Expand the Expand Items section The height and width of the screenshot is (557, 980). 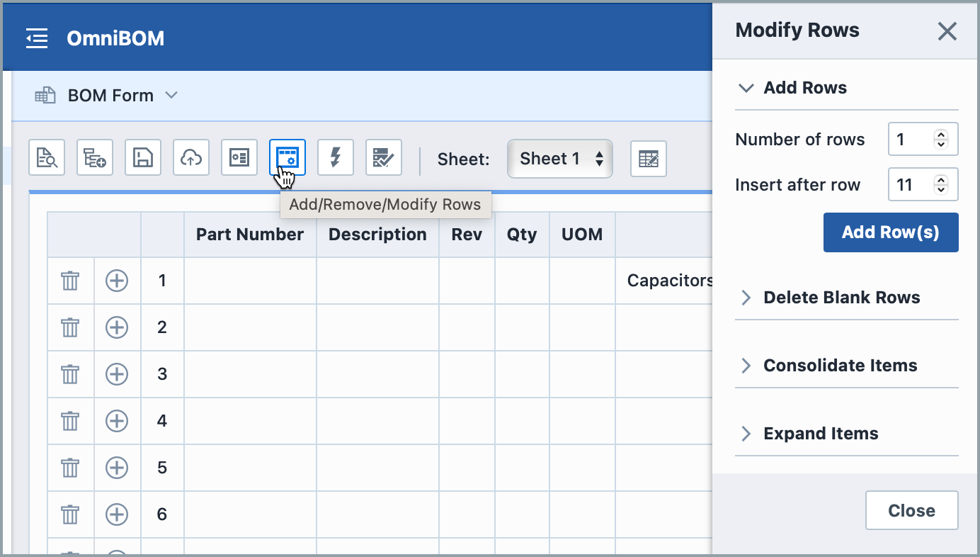[847, 434]
